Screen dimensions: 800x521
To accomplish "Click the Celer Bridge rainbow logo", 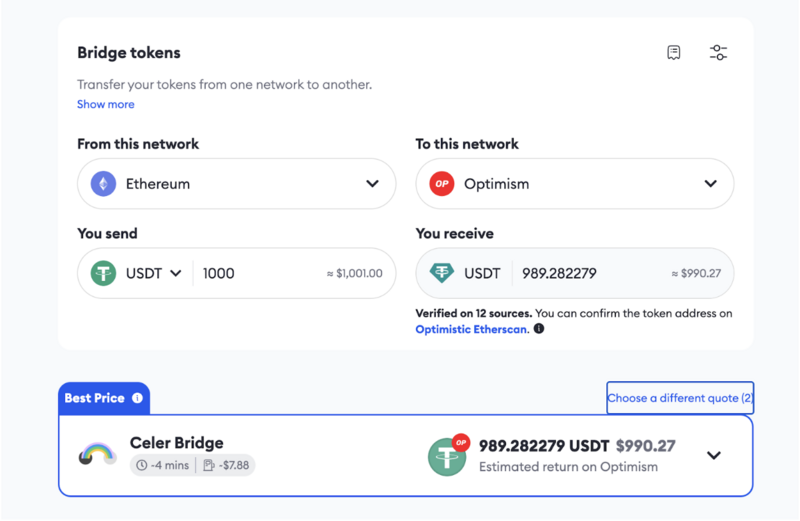I will pyautogui.click(x=97, y=454).
